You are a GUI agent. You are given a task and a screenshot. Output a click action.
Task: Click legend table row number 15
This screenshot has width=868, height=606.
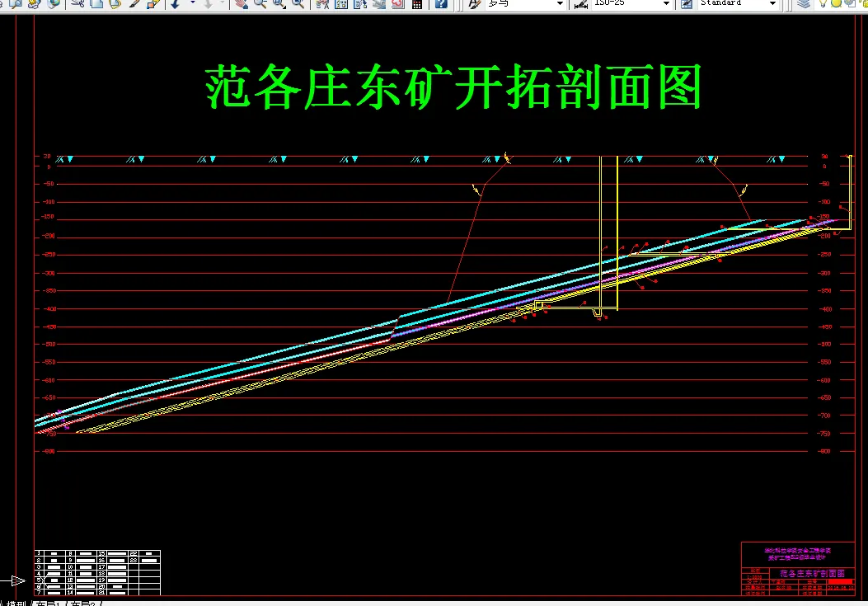point(101,553)
